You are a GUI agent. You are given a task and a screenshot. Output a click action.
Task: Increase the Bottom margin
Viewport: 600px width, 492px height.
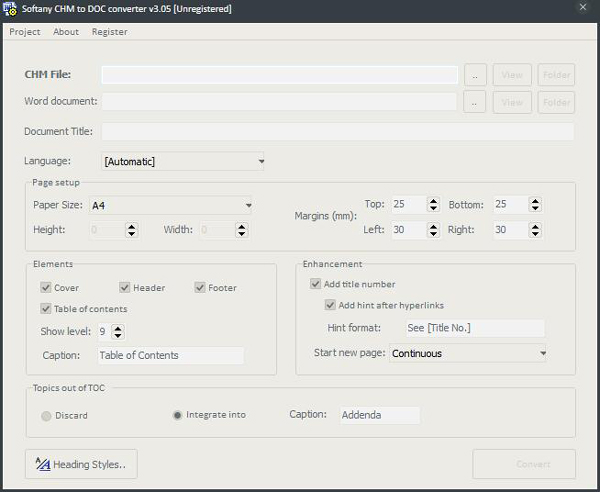(535, 201)
